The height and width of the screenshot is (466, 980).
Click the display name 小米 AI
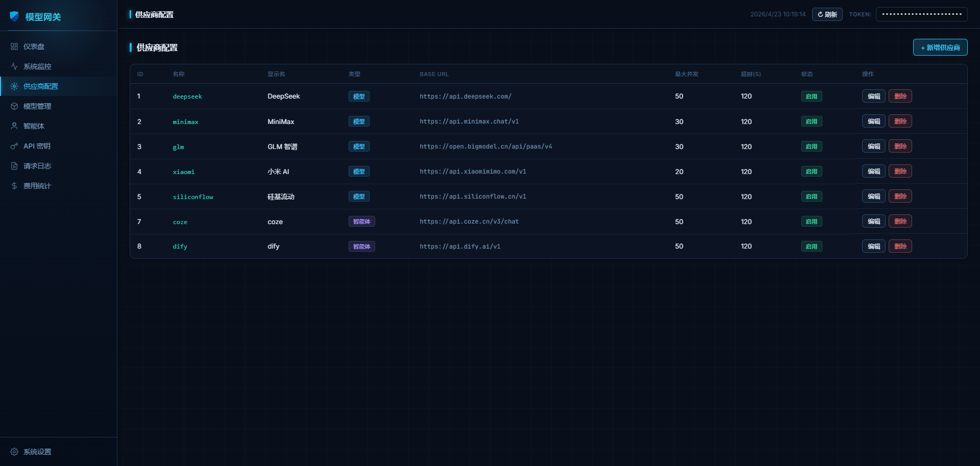(x=278, y=171)
